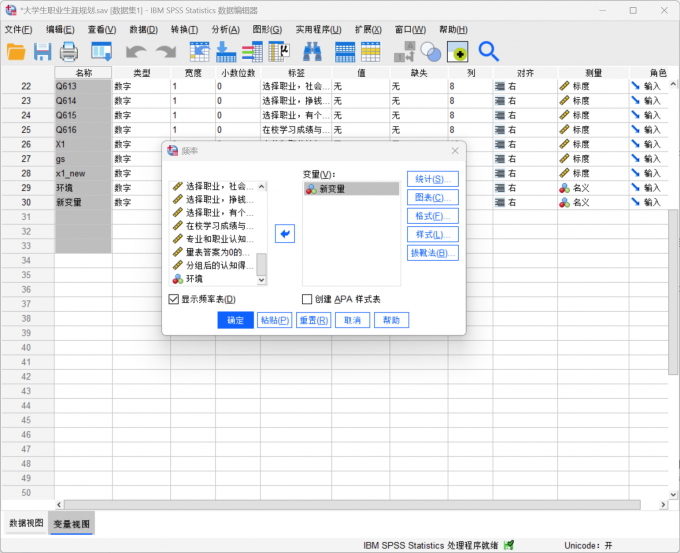Click the magnifier Search icon in toolbar
The image size is (680, 553).
click(488, 51)
